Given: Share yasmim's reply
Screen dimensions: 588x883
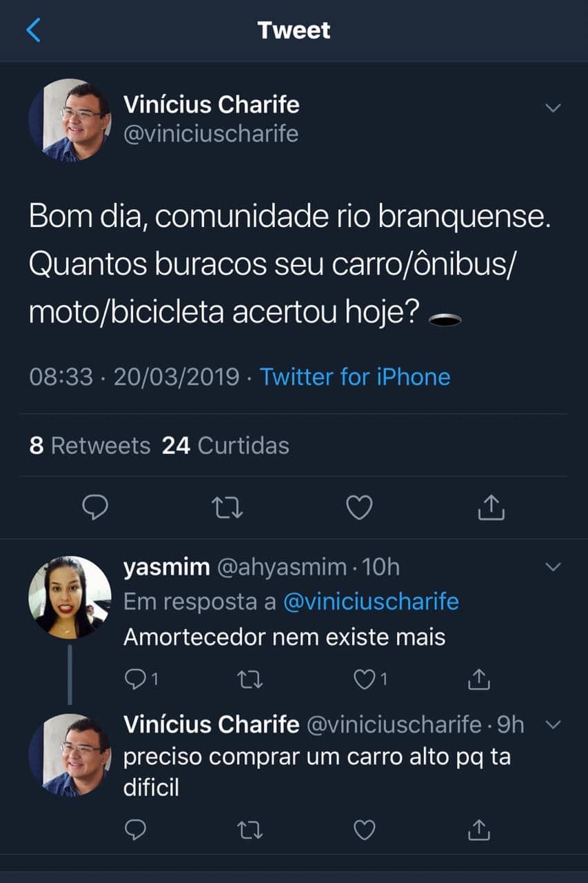Looking at the screenshot, I should click(478, 679).
